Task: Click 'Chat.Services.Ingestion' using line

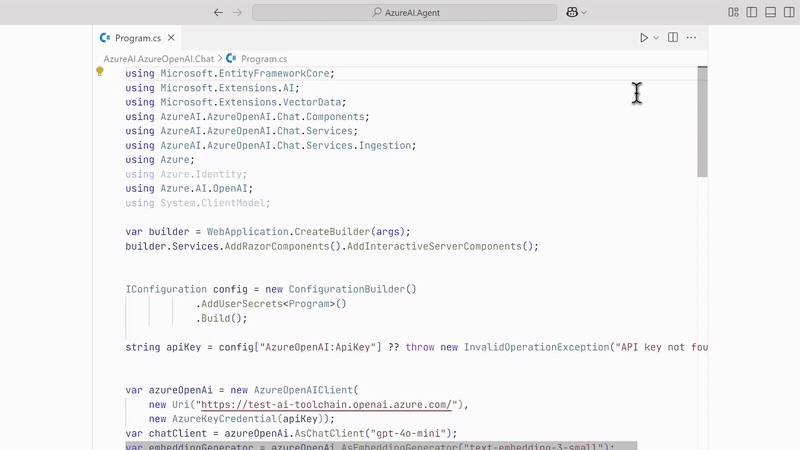Action: (271, 145)
